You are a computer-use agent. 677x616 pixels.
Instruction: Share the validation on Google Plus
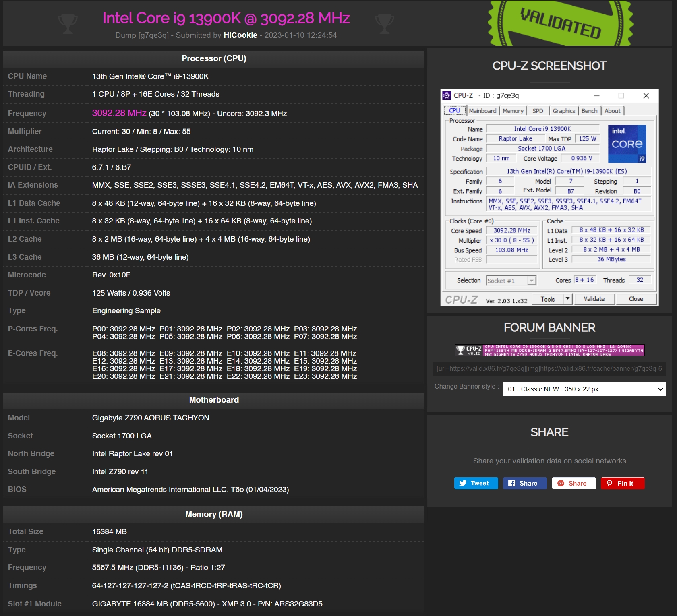573,483
